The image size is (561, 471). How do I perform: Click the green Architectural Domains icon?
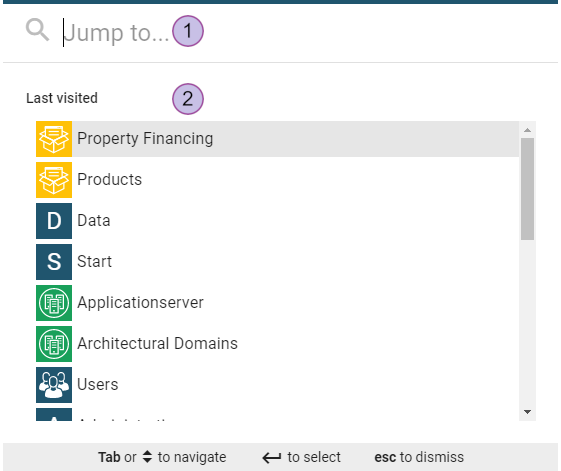point(54,344)
